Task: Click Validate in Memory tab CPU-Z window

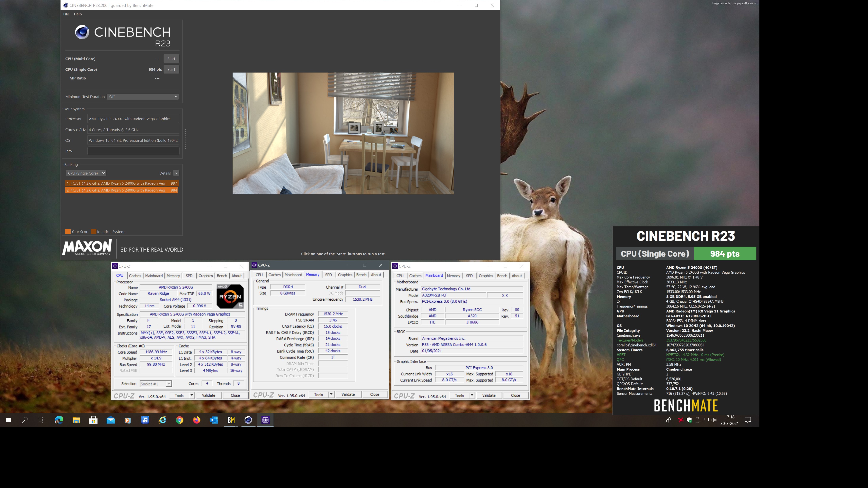Action: [x=348, y=394]
